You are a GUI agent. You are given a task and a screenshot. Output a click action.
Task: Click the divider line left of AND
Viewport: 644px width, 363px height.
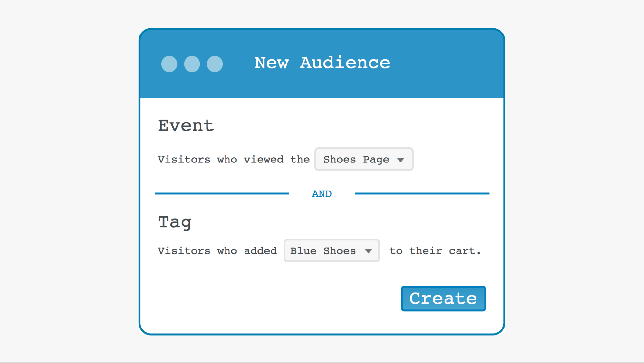pos(222,193)
